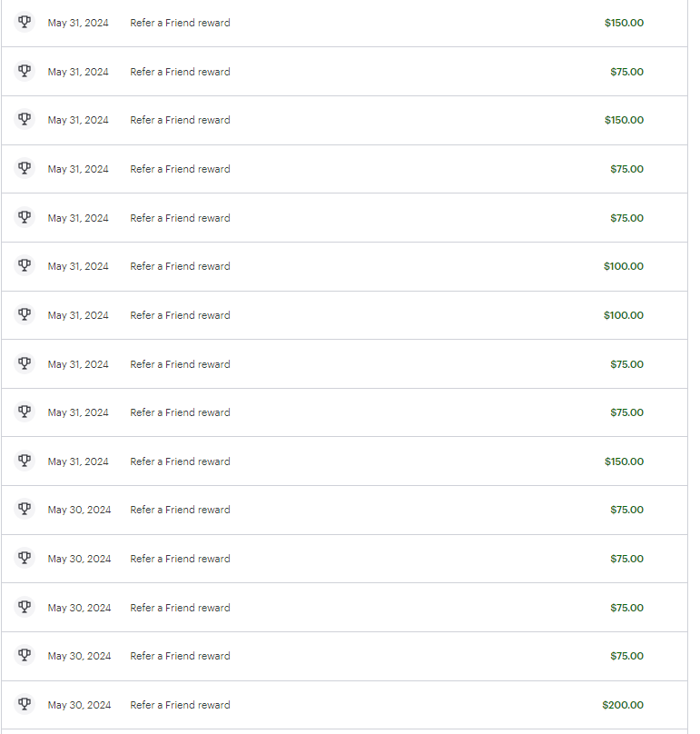Open the trophy icon of the topmost $150.00 reward
Image resolution: width=700 pixels, height=734 pixels.
point(25,22)
